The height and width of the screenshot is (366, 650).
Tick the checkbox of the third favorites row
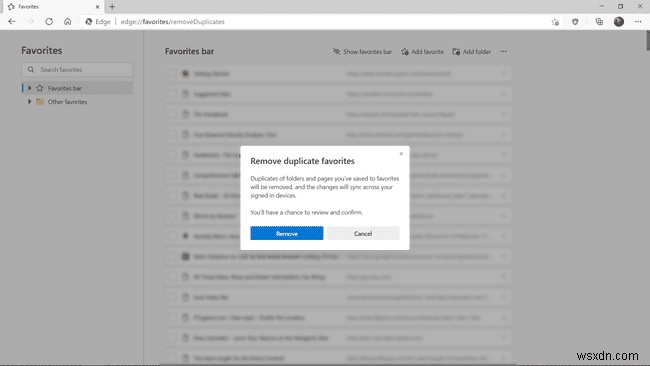click(x=172, y=114)
